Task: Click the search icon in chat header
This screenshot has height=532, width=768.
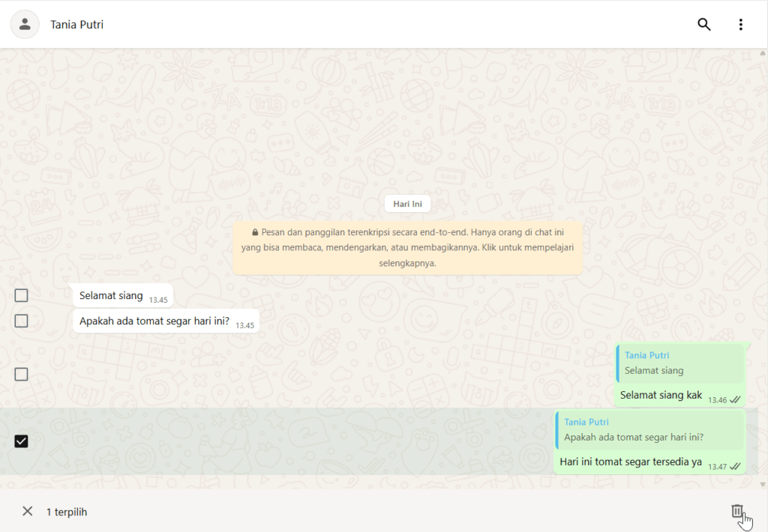Action: [x=703, y=24]
